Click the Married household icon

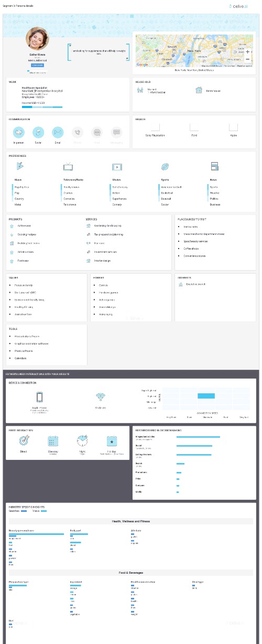pyautogui.click(x=140, y=90)
